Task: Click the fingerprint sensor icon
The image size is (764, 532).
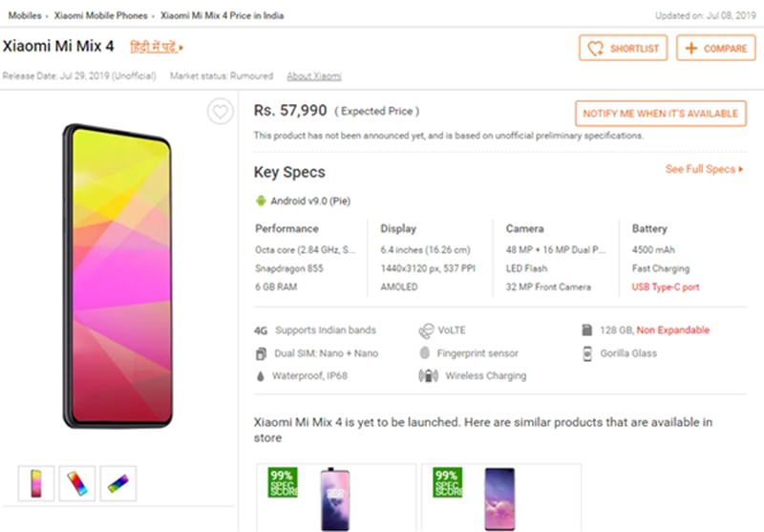Action: tap(425, 353)
